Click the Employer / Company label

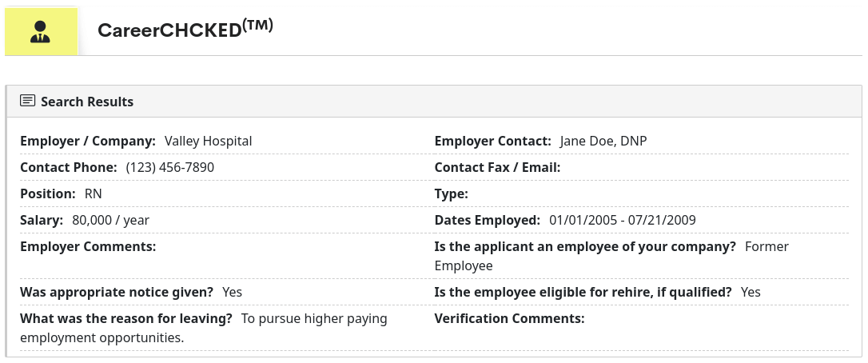coord(88,141)
